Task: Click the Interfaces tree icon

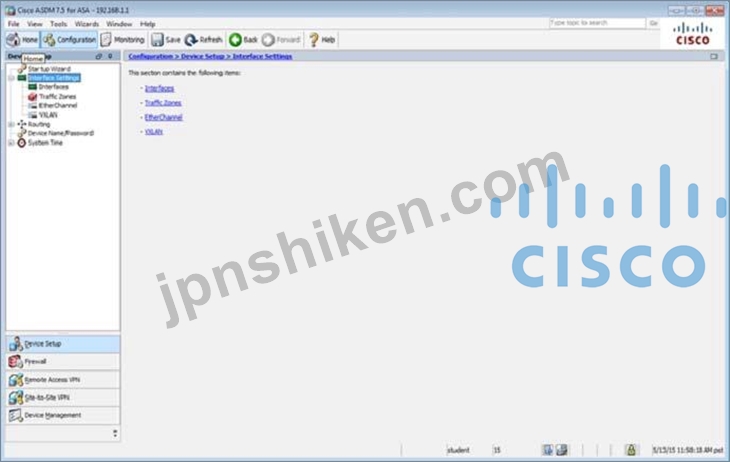Action: pos(32,87)
